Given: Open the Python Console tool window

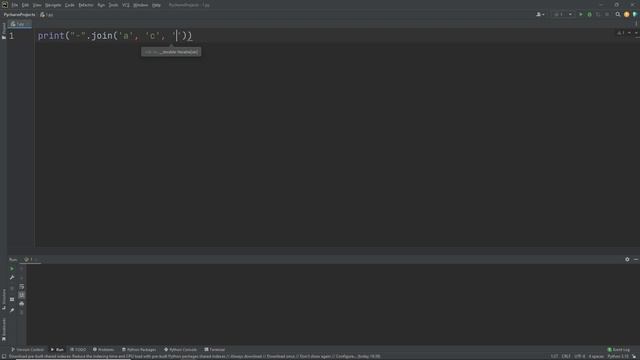Looking at the screenshot, I should pos(180,350).
